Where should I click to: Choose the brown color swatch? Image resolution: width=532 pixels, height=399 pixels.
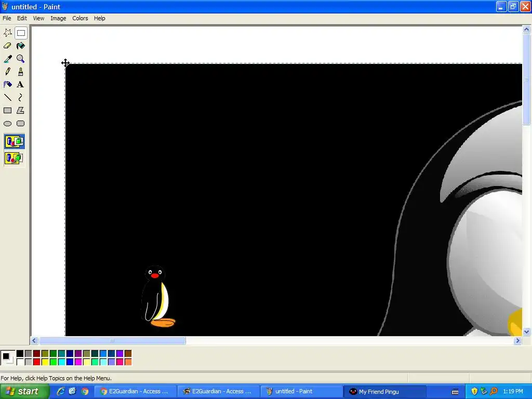128,354
